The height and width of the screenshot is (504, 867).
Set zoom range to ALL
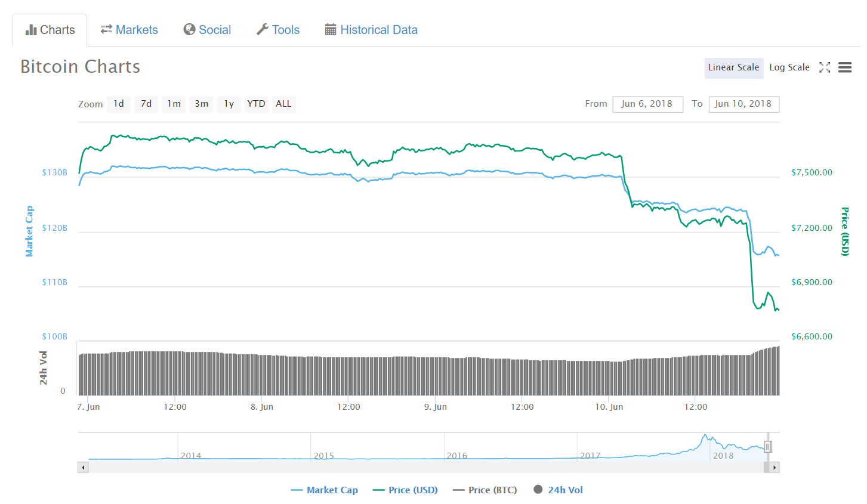click(283, 104)
